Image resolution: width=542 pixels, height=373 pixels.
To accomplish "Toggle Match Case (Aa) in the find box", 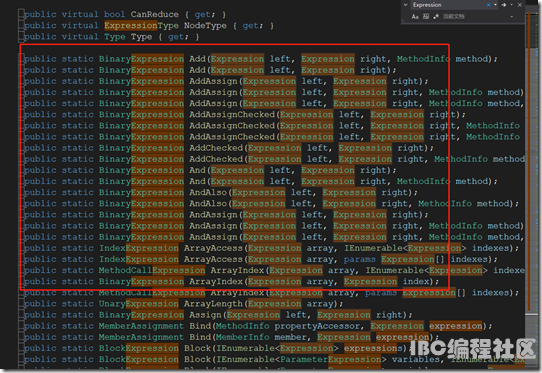I will pyautogui.click(x=415, y=17).
